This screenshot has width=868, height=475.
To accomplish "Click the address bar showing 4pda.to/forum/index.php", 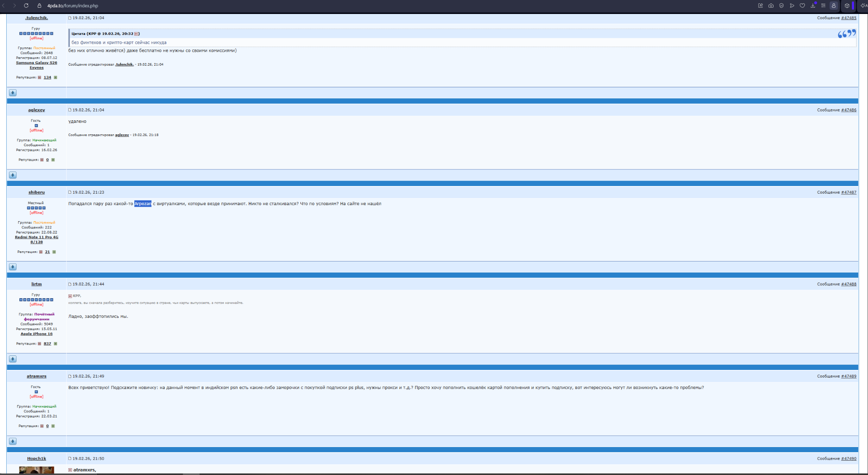I will pos(72,6).
